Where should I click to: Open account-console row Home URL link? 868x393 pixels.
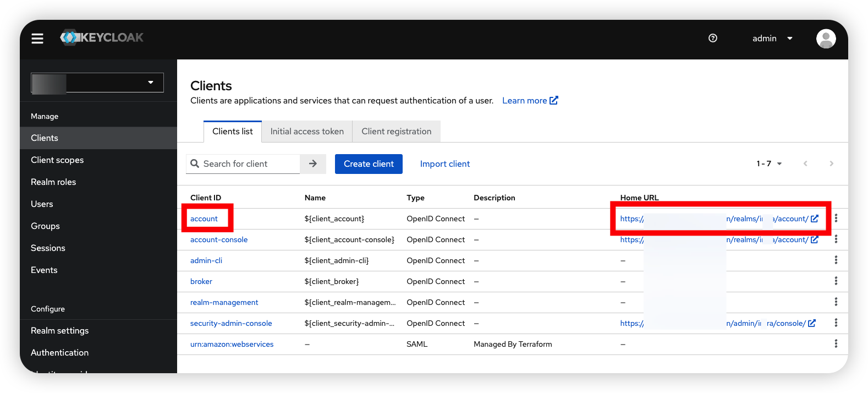coord(719,240)
